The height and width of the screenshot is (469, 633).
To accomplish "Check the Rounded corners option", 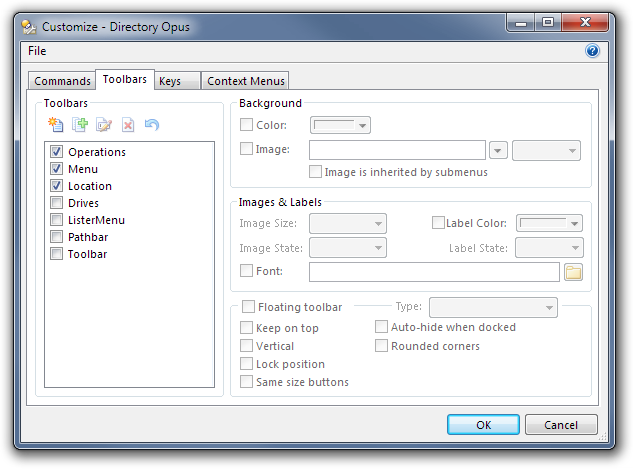I will pos(381,345).
